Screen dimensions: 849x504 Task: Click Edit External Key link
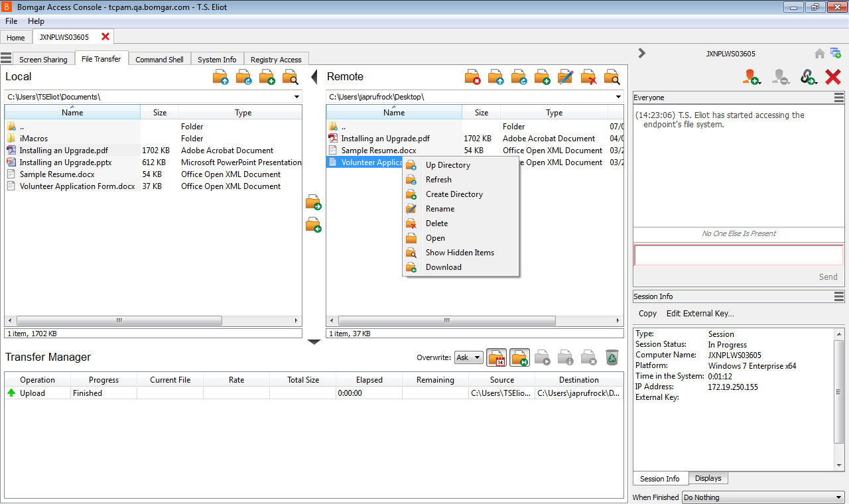click(x=700, y=314)
